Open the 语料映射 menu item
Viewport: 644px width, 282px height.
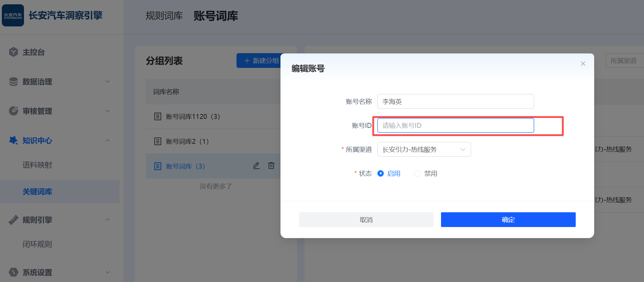pyautogui.click(x=37, y=165)
